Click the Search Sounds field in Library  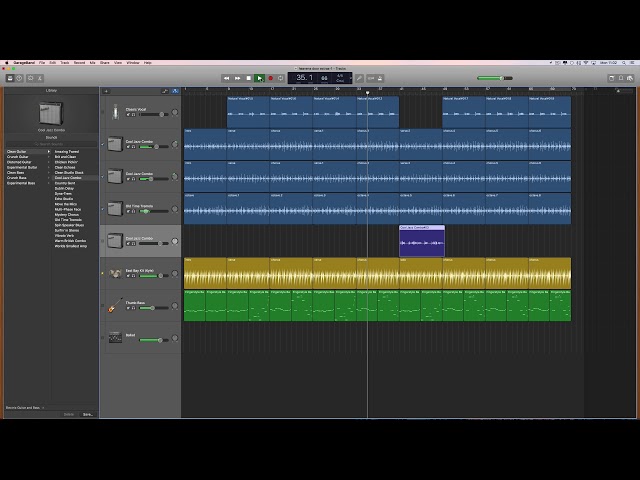click(x=51, y=144)
